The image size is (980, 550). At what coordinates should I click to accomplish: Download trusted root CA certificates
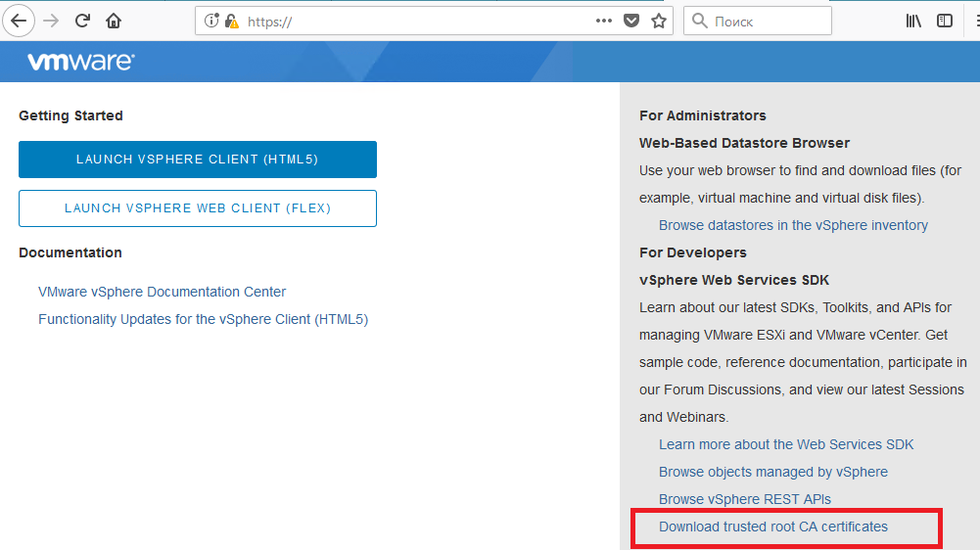773,527
